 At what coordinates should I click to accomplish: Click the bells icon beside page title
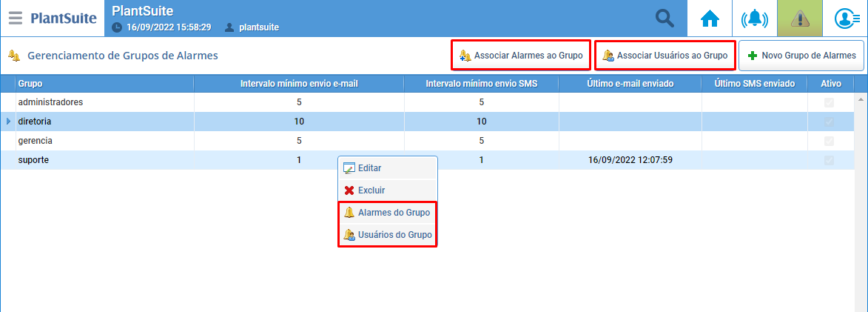tap(14, 56)
